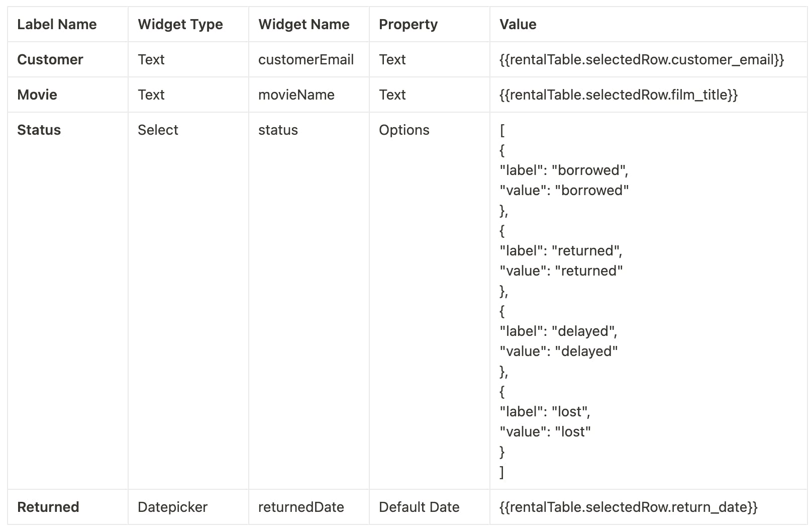Click the Value column header
The width and height of the screenshot is (812, 531).
518,24
